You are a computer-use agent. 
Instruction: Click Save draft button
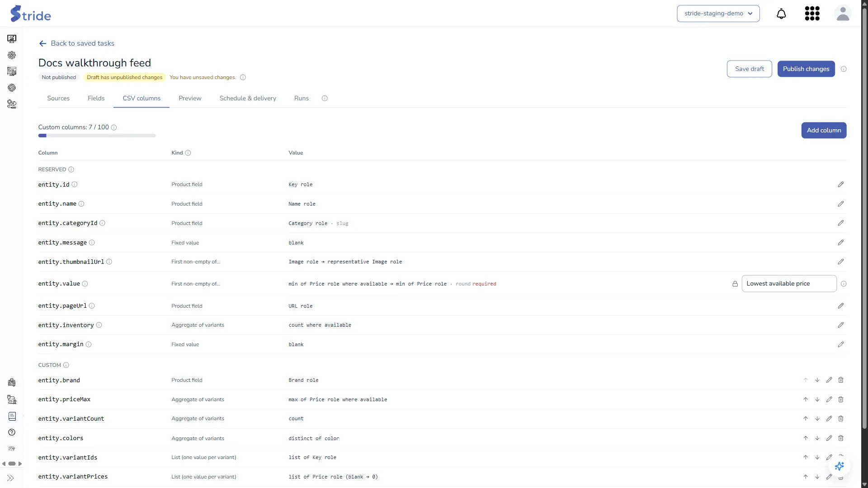coord(749,69)
